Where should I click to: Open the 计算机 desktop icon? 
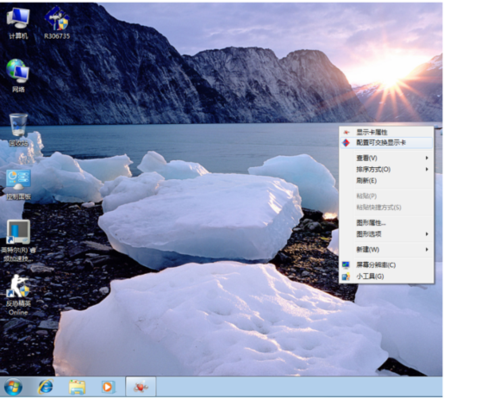[x=18, y=23]
